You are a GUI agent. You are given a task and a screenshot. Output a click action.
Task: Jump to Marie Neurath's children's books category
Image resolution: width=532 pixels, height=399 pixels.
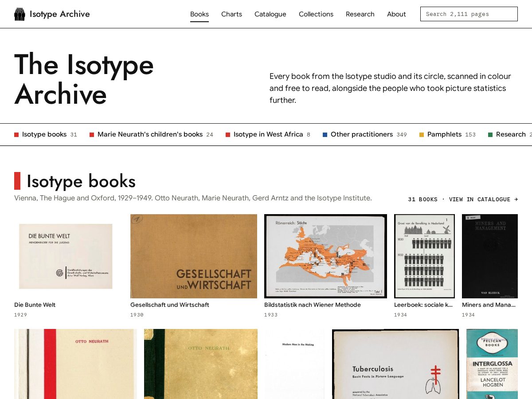click(x=151, y=134)
